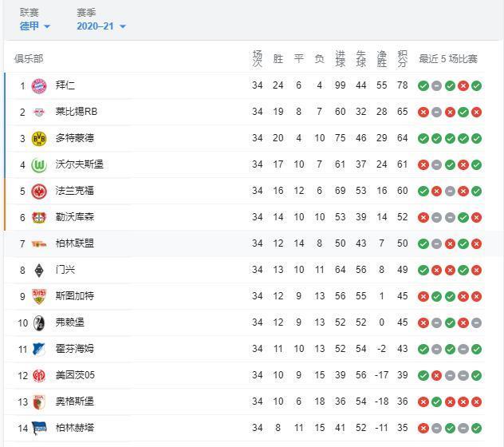Open the 2020–21 season dropdown
This screenshot has height=447, width=504.
pyautogui.click(x=101, y=26)
